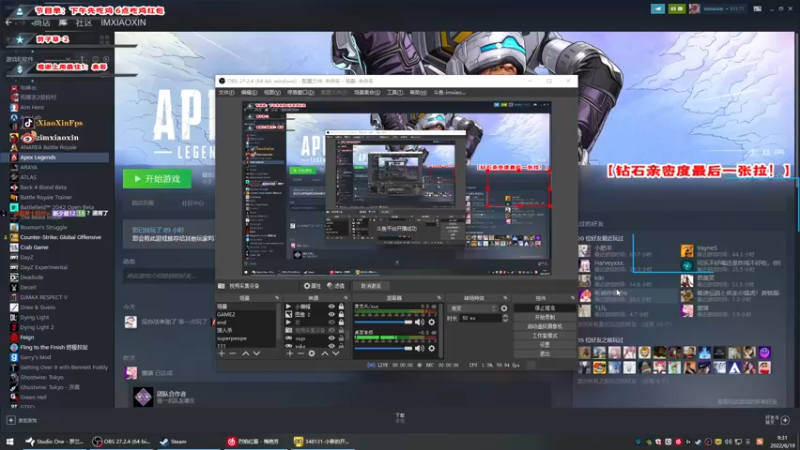Screen dimensions: 800x450
Task: Toggle the lock on the third source
Action: [341, 322]
